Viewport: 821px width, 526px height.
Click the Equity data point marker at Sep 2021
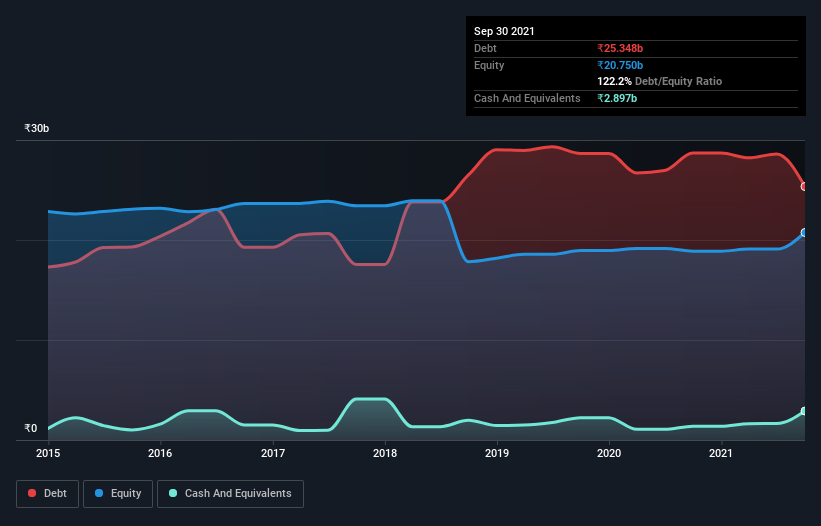click(x=804, y=232)
